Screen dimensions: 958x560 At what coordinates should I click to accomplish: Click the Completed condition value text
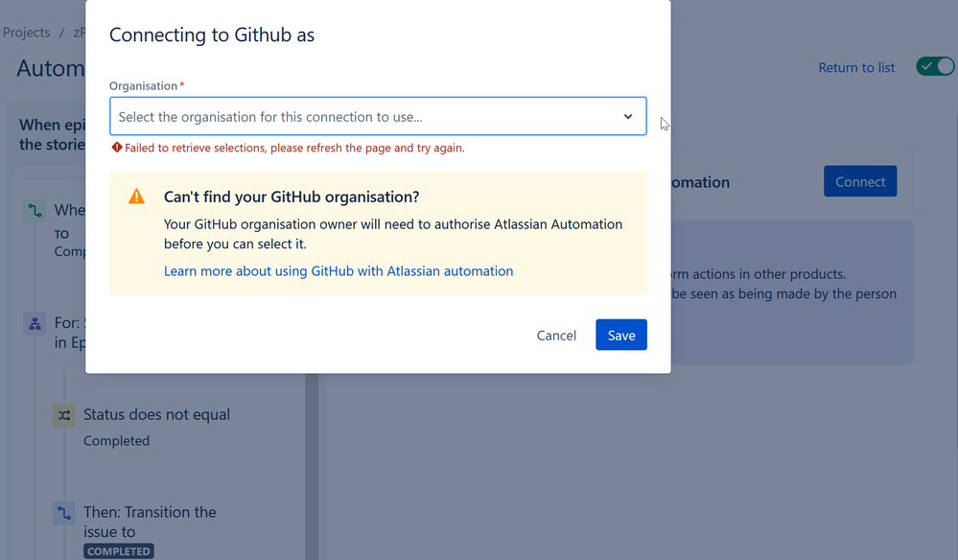pos(116,441)
